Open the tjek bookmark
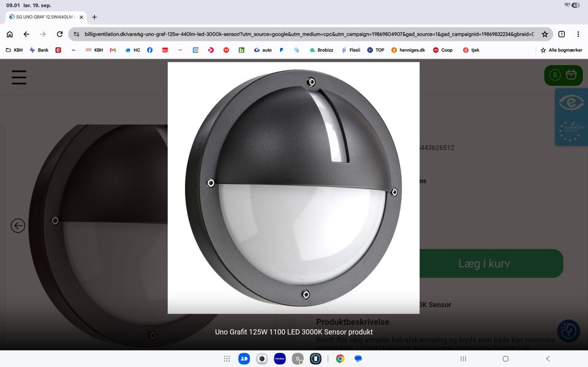The height and width of the screenshot is (367, 588). click(471, 50)
